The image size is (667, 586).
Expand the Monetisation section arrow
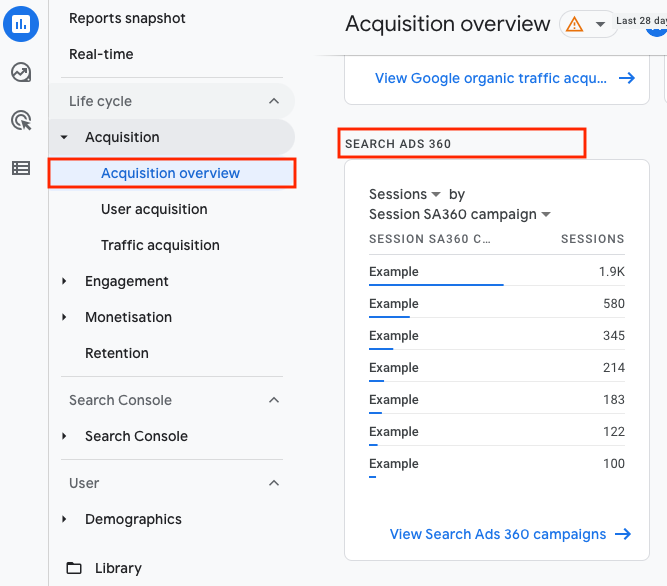(64, 317)
